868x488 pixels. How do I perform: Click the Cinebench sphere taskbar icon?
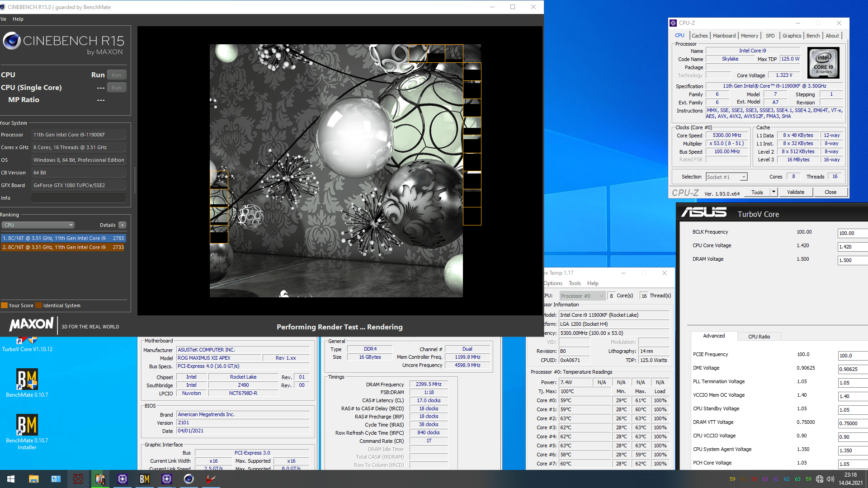click(x=189, y=479)
